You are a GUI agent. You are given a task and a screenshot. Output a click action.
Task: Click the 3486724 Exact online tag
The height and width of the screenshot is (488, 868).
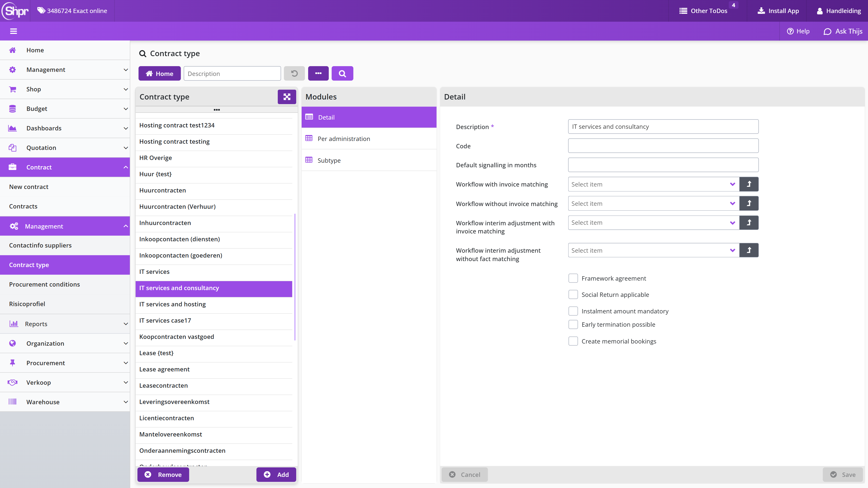pos(72,11)
